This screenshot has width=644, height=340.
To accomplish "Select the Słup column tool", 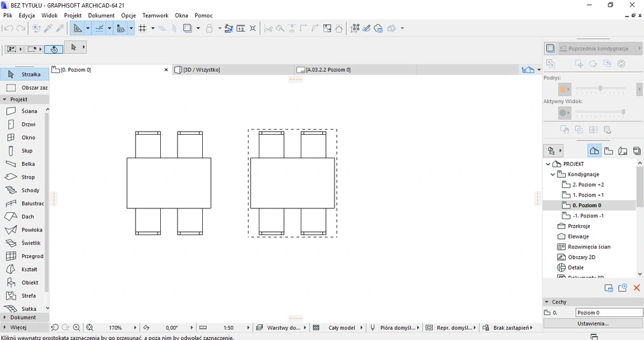I will point(23,151).
